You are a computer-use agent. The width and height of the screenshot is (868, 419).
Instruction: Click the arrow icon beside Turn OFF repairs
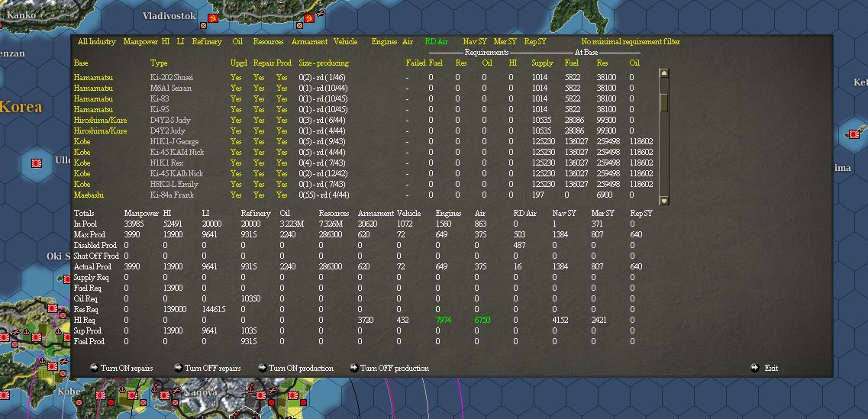[x=178, y=368]
